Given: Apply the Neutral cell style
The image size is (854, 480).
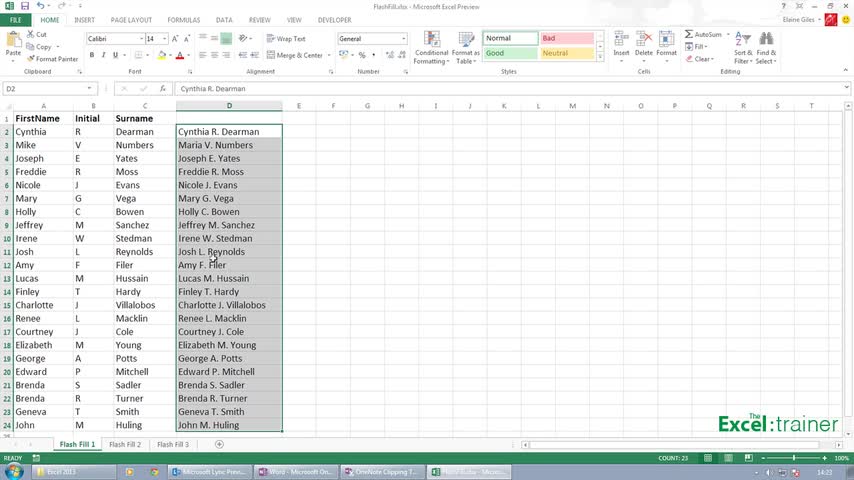Looking at the screenshot, I should pos(566,53).
